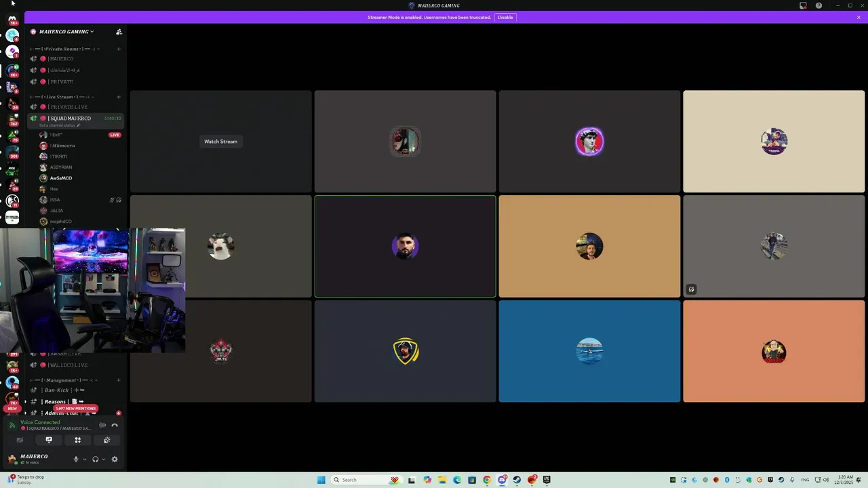The width and height of the screenshot is (868, 488).
Task: Collapse the Management category
Action: pos(64,380)
